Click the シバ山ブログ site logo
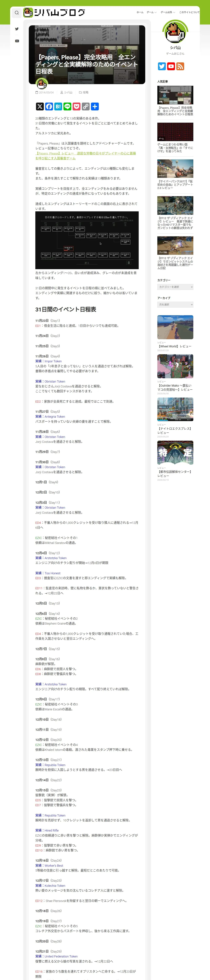This screenshot has height=980, width=210. 54,13
